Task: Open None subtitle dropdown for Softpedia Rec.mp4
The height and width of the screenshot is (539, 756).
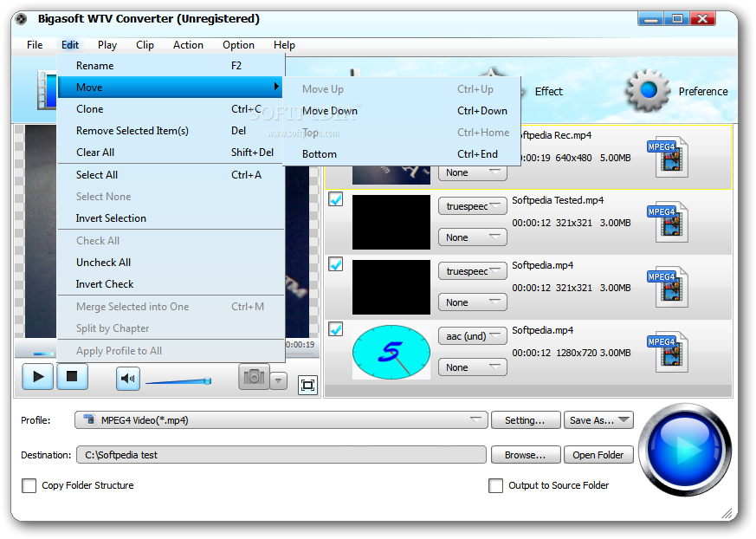Action: (473, 172)
